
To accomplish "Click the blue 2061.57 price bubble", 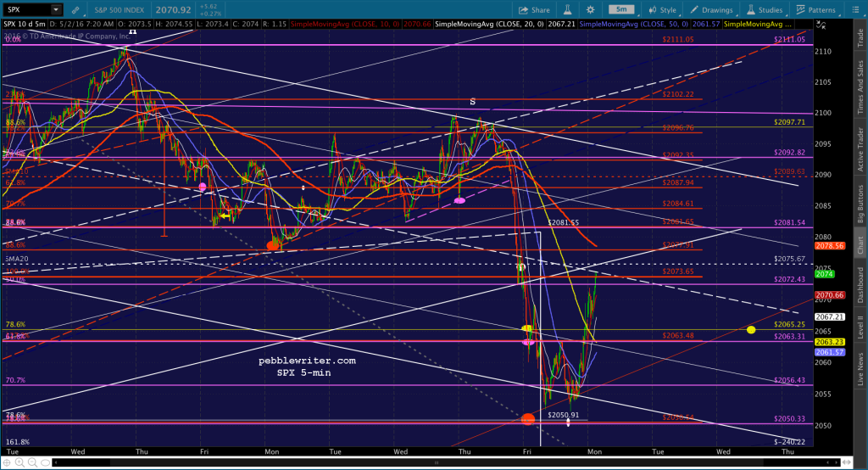I will tap(830, 352).
